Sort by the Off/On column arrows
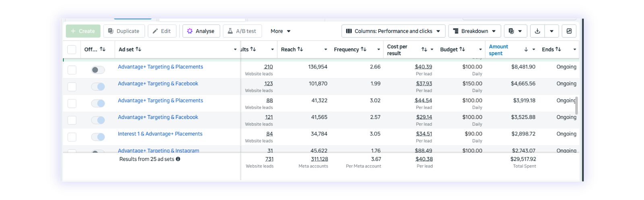Viewport: 644px width, 200px height. tap(103, 49)
